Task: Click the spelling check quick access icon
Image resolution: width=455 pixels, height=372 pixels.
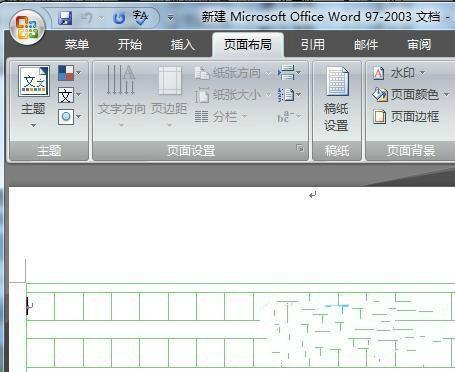Action: tap(140, 17)
